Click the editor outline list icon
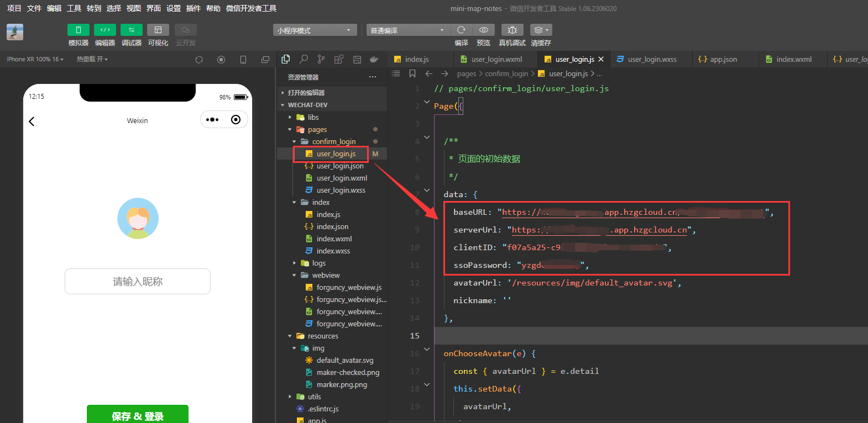Screen dimensions: 868x423 point(396,73)
